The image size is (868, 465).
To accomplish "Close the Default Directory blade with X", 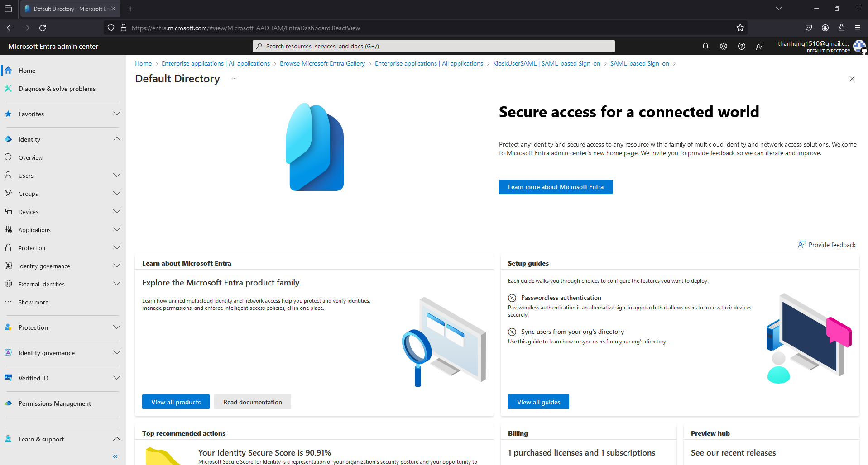I will (x=852, y=79).
